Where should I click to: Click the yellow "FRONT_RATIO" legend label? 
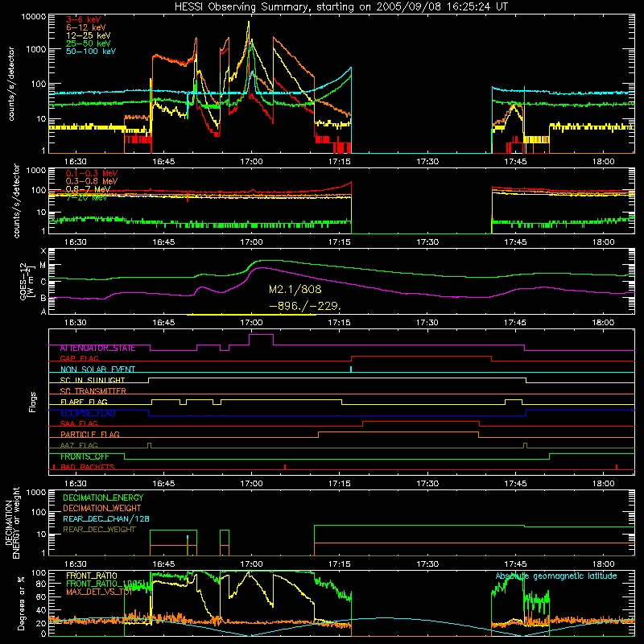(x=92, y=576)
